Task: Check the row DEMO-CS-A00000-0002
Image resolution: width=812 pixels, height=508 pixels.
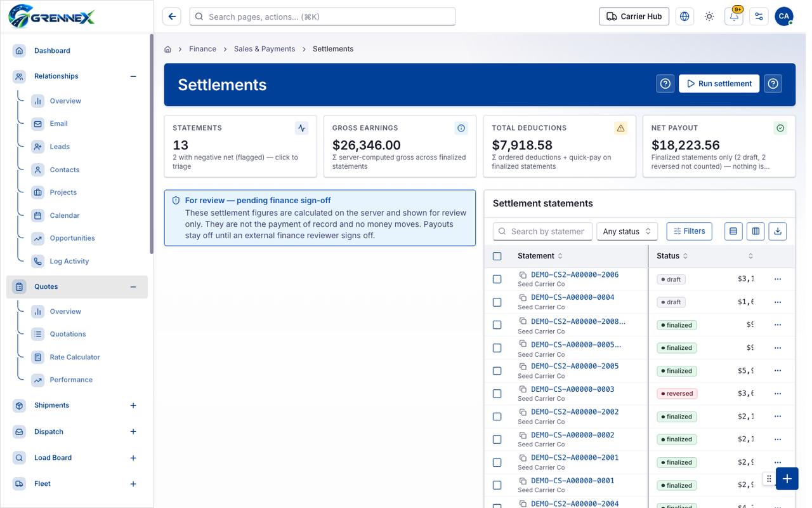Action: click(x=497, y=439)
